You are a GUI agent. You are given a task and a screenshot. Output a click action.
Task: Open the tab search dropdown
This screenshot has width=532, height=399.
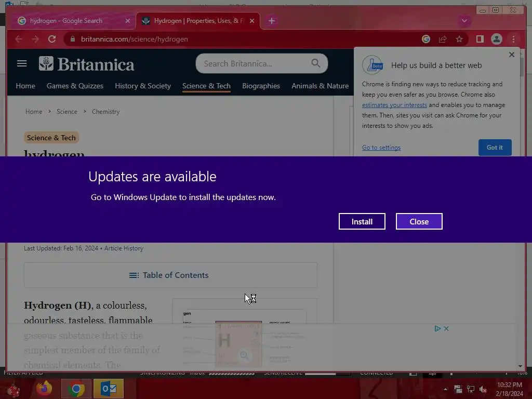click(464, 21)
